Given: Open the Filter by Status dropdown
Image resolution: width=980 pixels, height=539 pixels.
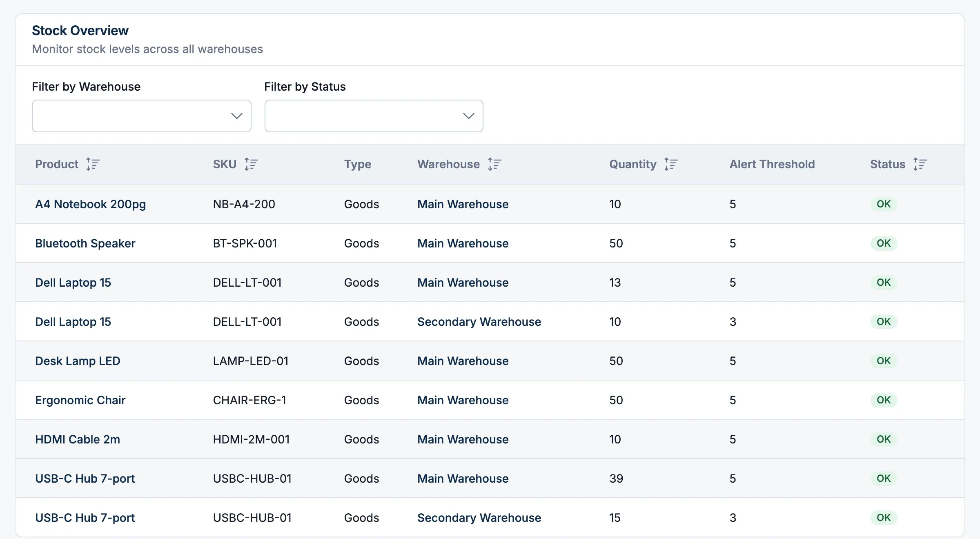Looking at the screenshot, I should (x=374, y=116).
